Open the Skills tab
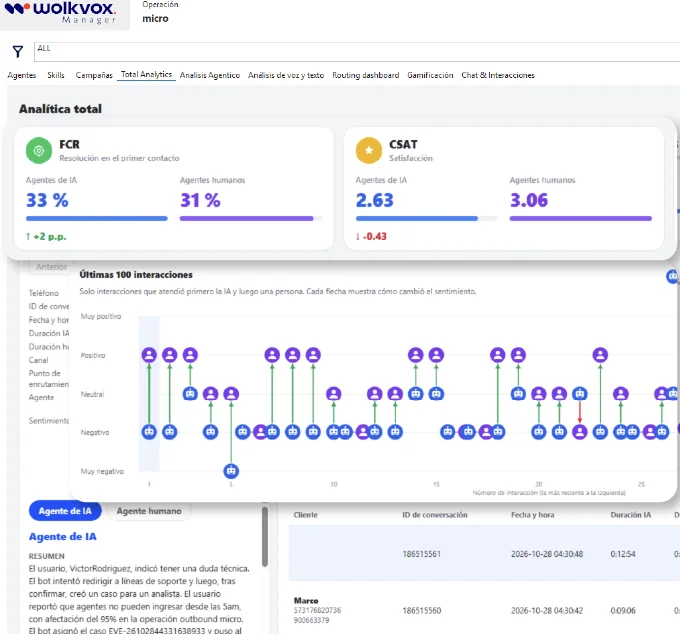Image resolution: width=680 pixels, height=640 pixels. click(56, 75)
